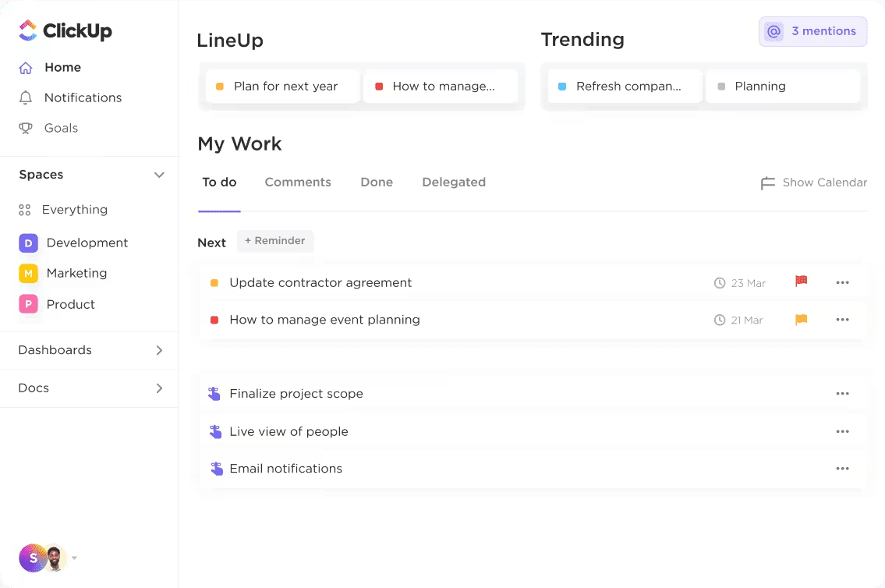Click the 3 mentions button

point(812,31)
